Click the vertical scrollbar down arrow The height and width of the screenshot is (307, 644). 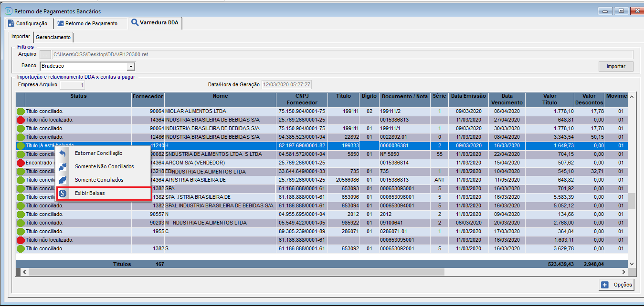632,264
